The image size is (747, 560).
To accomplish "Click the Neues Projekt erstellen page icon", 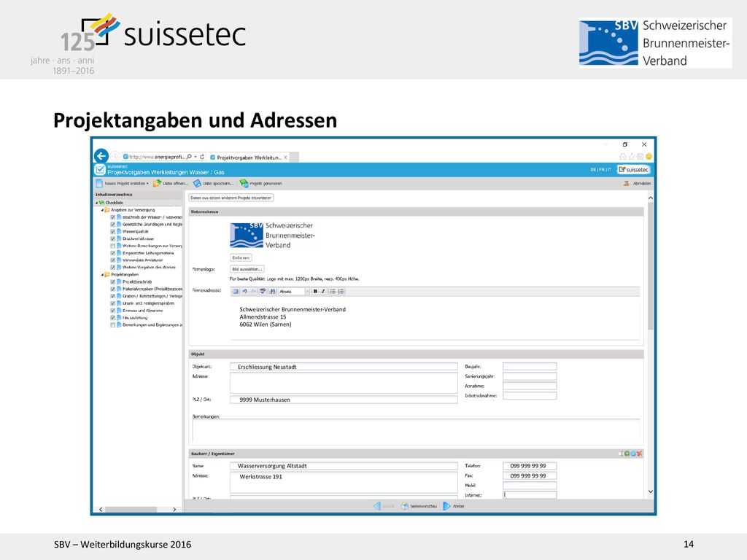I will [99, 183].
